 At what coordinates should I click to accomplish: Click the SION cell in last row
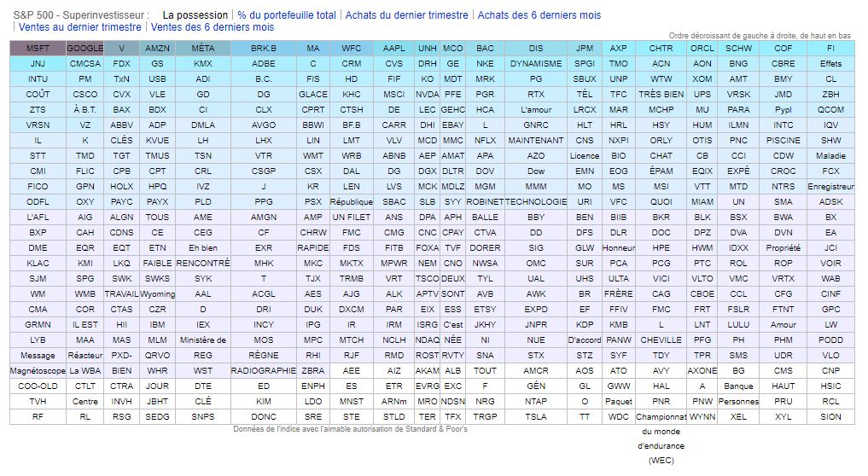tap(831, 417)
